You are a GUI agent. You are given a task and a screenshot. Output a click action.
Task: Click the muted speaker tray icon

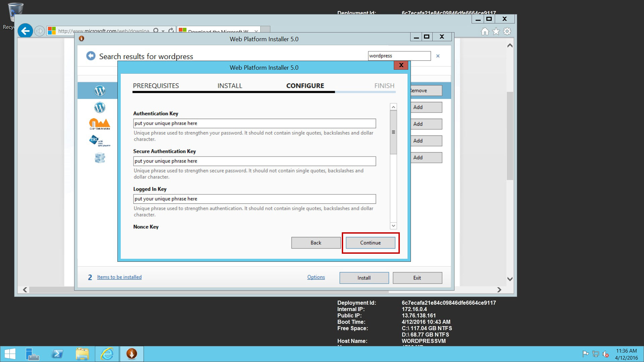(606, 354)
